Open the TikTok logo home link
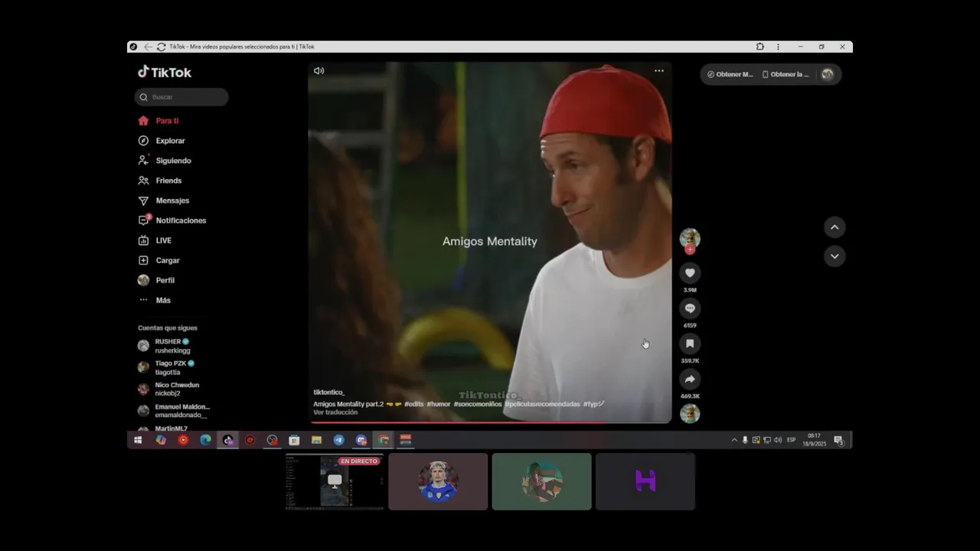This screenshot has width=980, height=551. pos(165,72)
